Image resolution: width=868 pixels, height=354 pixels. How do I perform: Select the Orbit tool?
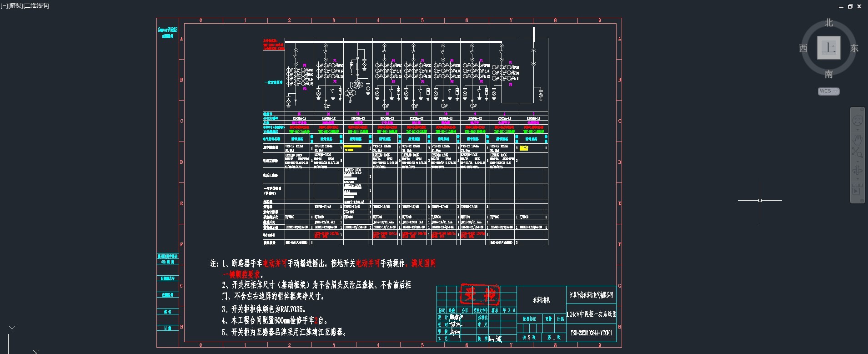[x=857, y=170]
